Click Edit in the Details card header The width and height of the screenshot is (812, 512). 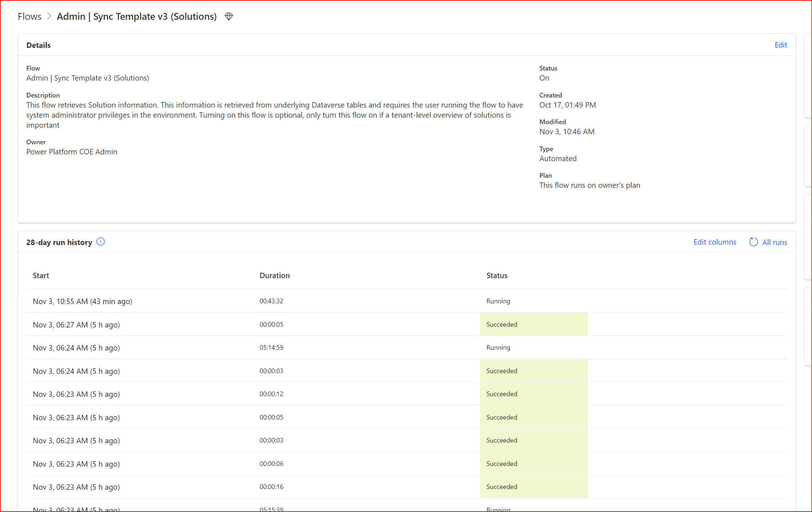[x=781, y=45]
